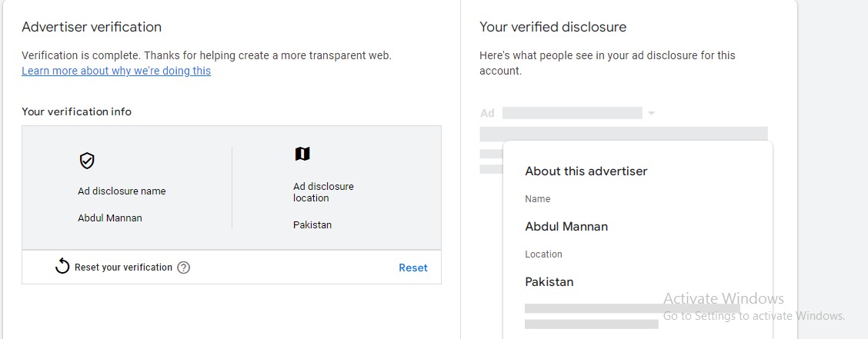
Task: Click the 'Your verified disclosure' heading
Action: coord(553,27)
